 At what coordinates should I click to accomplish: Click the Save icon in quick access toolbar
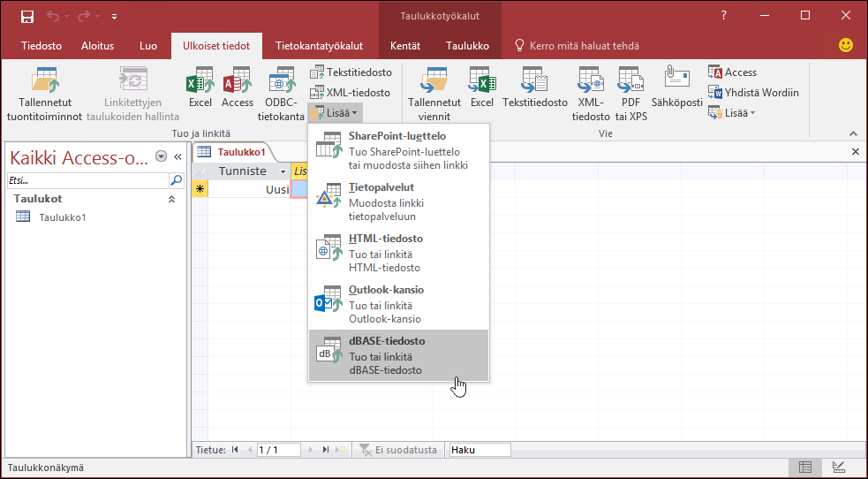coord(27,17)
